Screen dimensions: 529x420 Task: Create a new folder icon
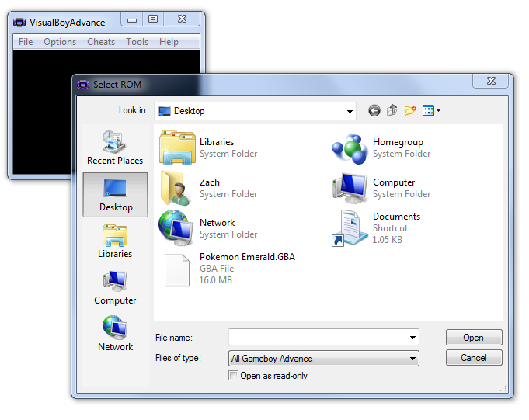[x=410, y=110]
